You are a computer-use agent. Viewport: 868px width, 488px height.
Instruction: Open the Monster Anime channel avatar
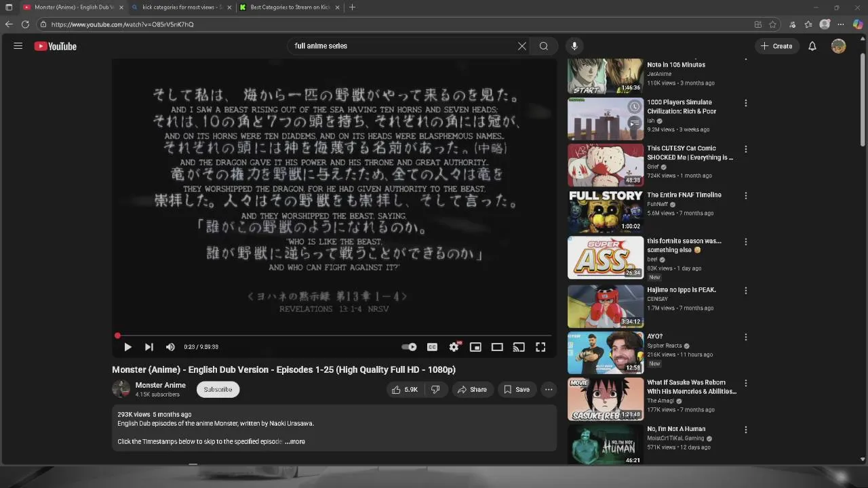121,389
